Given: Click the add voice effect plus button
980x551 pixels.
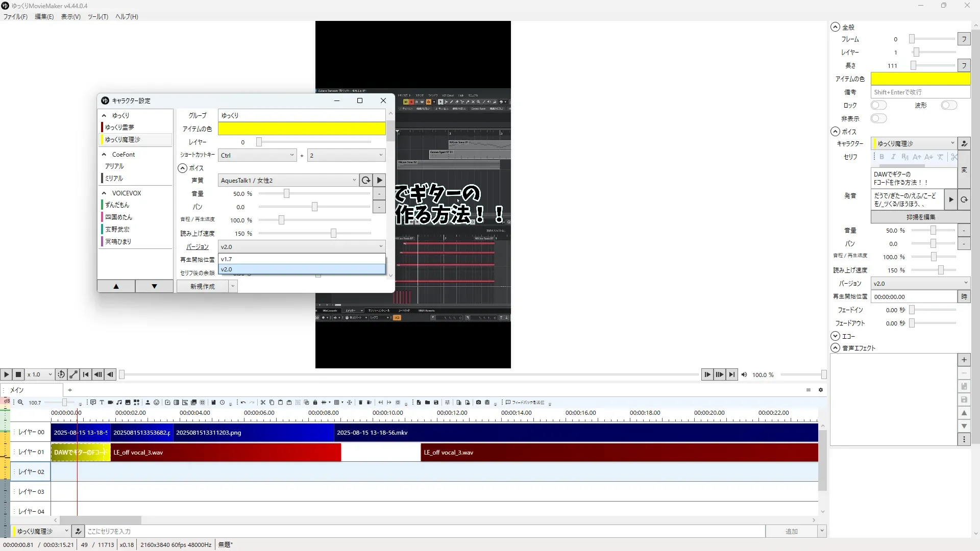Looking at the screenshot, I should [x=964, y=360].
